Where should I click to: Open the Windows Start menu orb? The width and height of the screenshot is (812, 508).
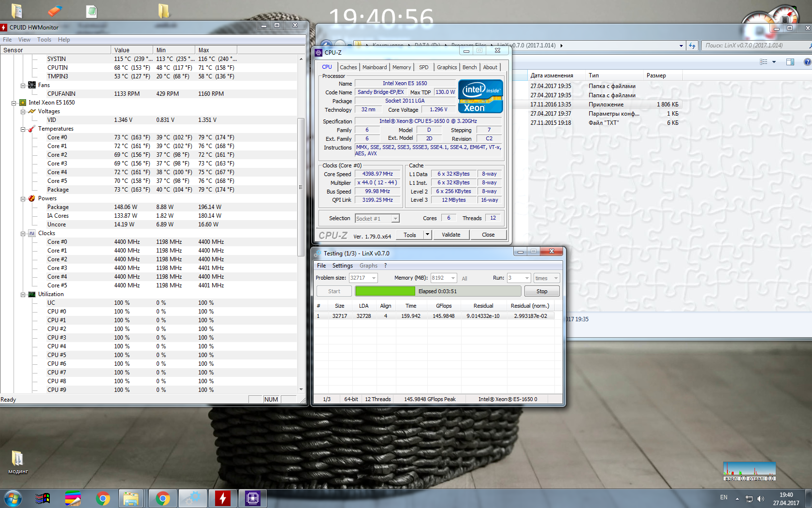click(x=13, y=498)
